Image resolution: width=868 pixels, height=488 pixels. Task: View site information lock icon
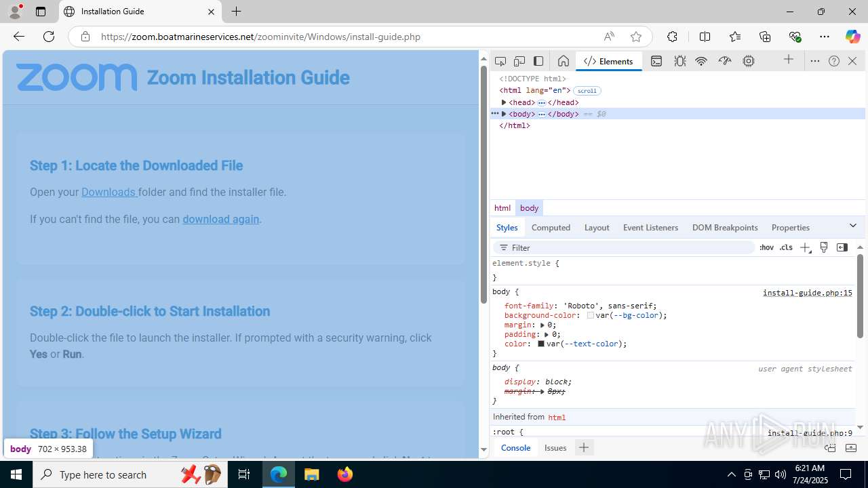tap(85, 37)
